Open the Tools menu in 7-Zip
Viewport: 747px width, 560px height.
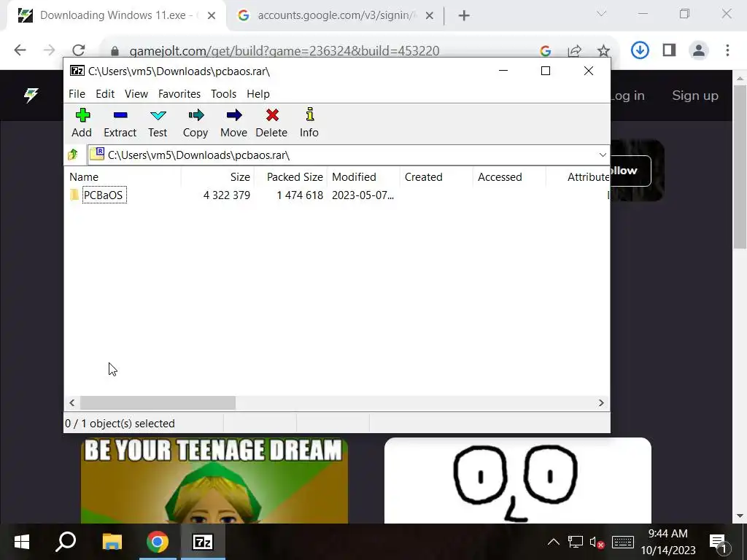coord(223,94)
